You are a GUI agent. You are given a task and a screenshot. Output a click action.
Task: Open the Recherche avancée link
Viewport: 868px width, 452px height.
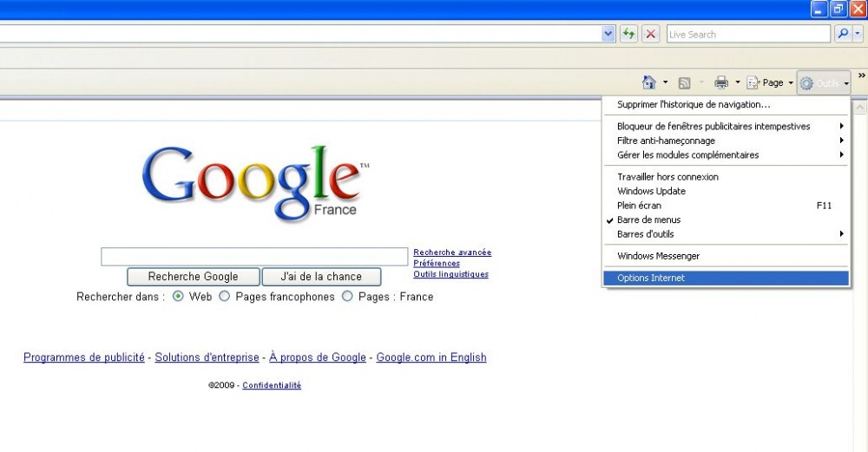[x=452, y=252]
